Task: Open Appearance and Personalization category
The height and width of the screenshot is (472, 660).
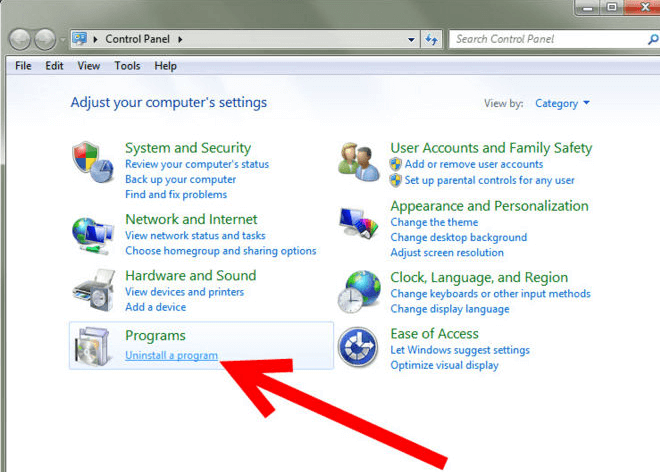Action: pyautogui.click(x=490, y=206)
